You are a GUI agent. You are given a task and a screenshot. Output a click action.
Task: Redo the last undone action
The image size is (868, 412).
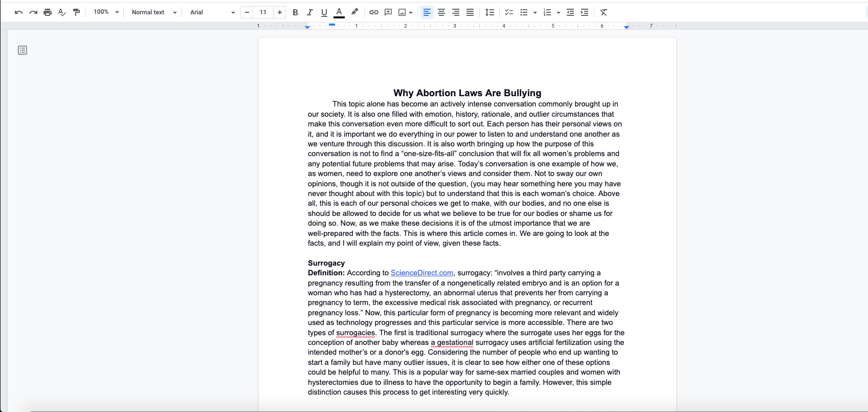click(x=33, y=12)
